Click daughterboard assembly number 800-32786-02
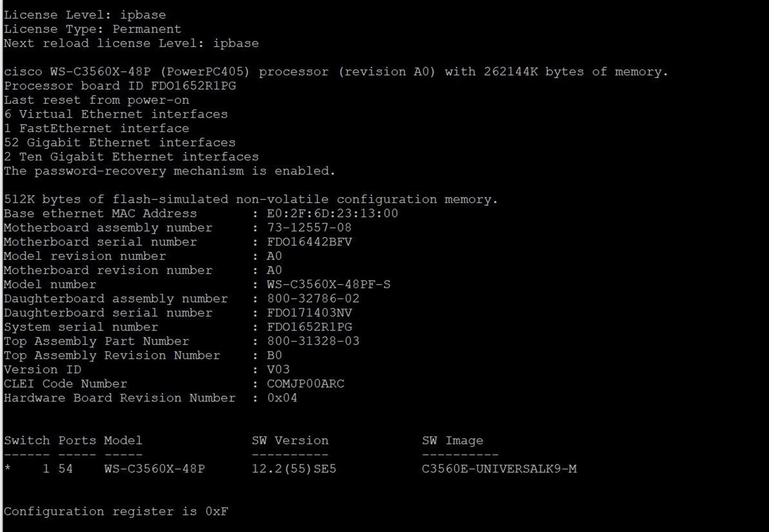 click(x=313, y=299)
